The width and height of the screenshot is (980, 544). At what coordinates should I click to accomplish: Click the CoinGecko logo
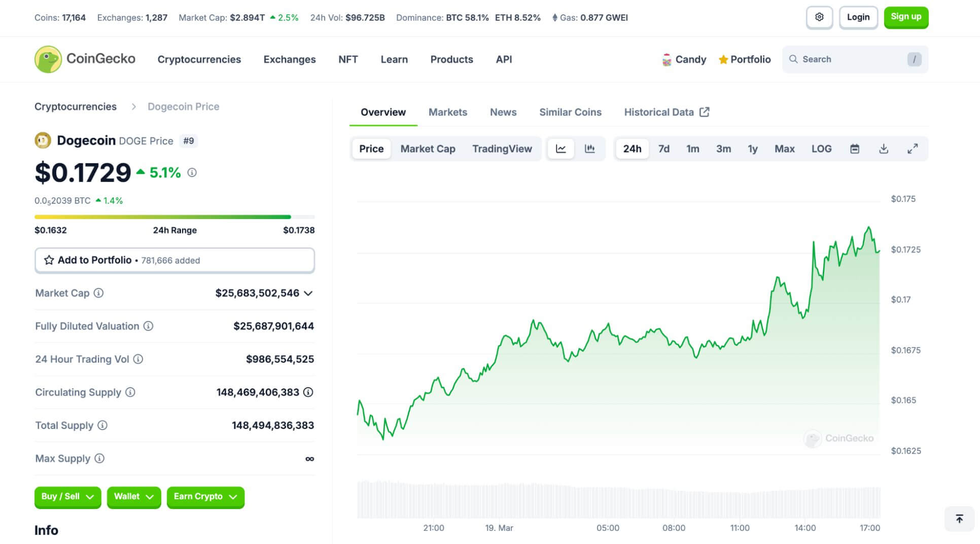click(85, 59)
